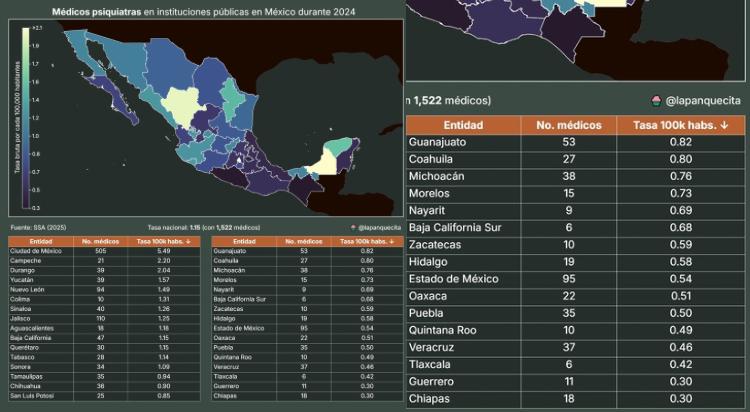This screenshot has width=750, height=412.
Task: Click the Chiapas row in the enlarged table
Action: point(575,398)
